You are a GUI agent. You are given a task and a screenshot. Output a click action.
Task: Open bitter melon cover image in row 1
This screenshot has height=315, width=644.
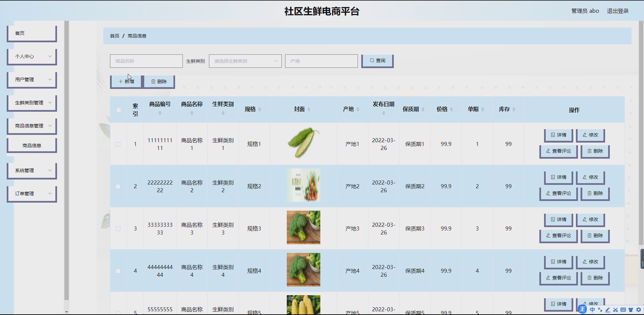point(303,143)
